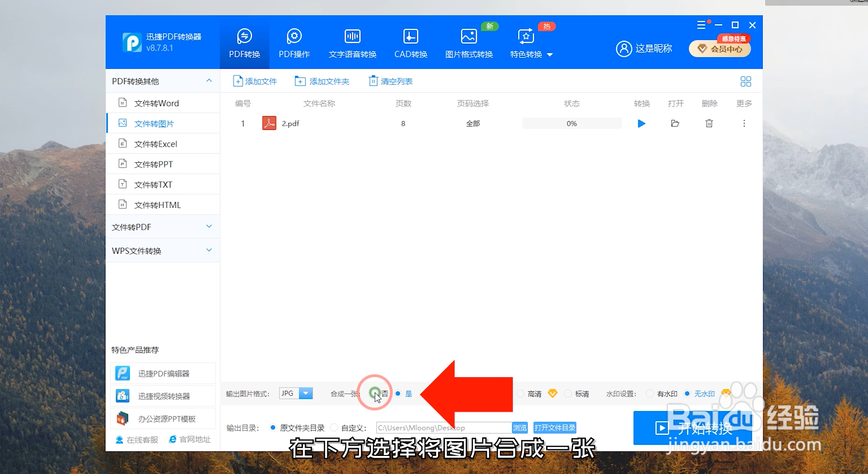Switch to grid view with the top-right icon
This screenshot has height=474, width=868.
pyautogui.click(x=745, y=81)
